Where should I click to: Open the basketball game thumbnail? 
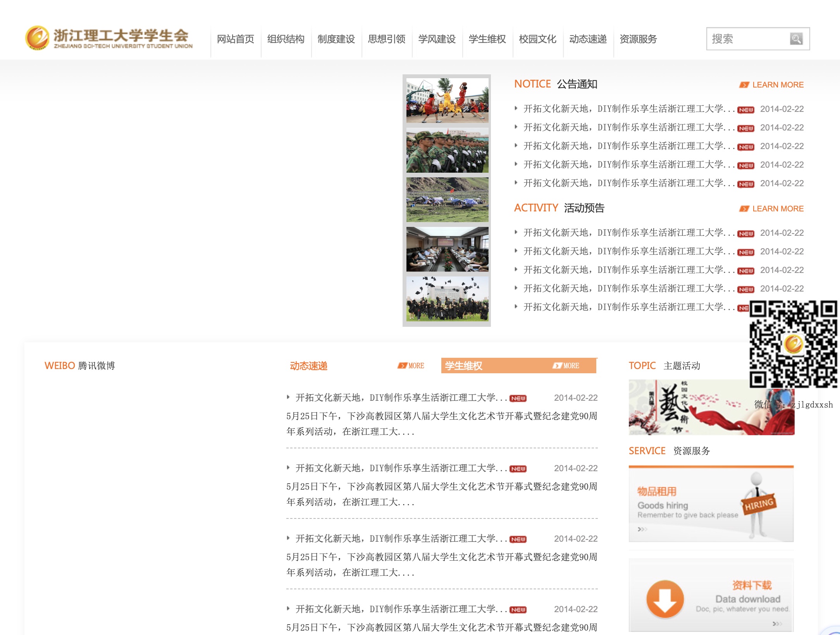(x=448, y=101)
